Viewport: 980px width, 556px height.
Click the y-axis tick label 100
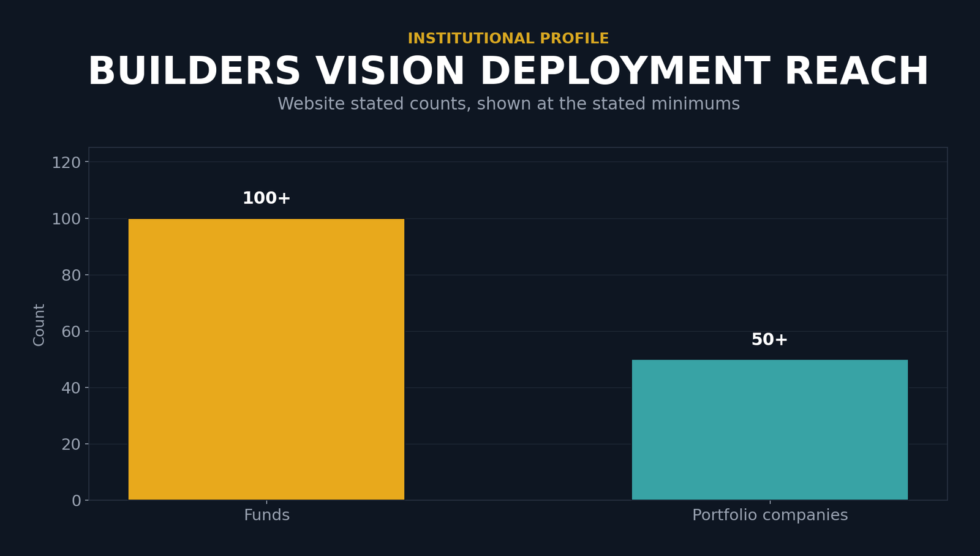(66, 219)
